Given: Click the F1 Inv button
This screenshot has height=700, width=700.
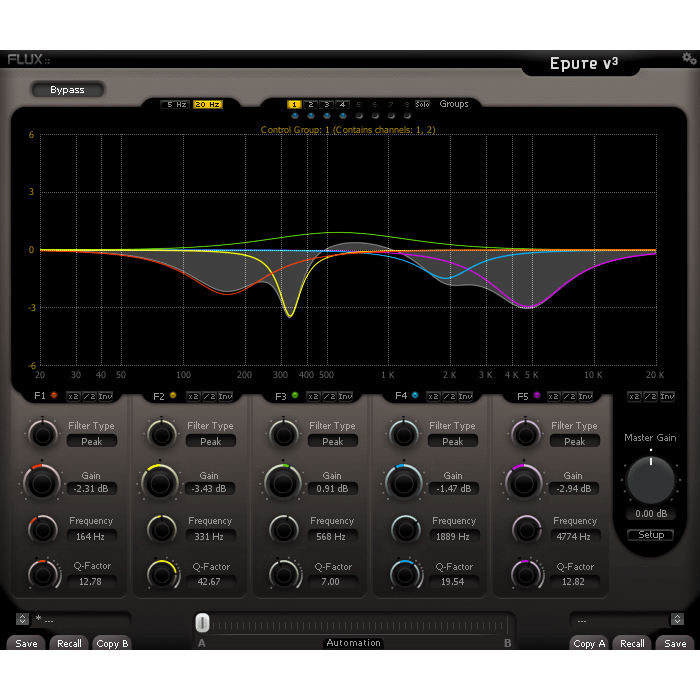Looking at the screenshot, I should pyautogui.click(x=105, y=396).
